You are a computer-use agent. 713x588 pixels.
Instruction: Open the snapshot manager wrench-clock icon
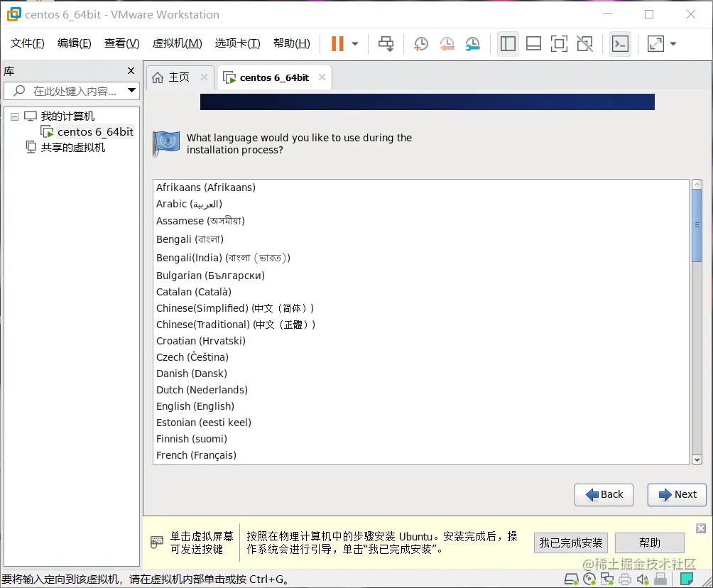click(473, 43)
